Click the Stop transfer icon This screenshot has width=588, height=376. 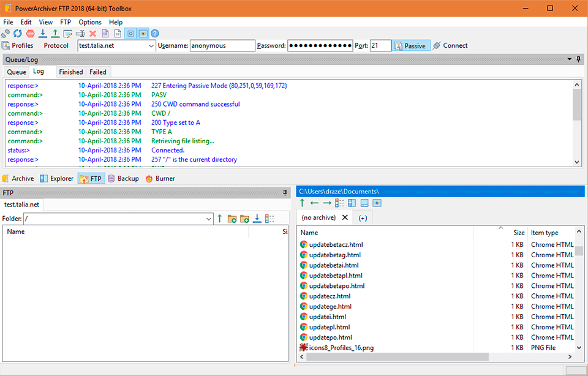click(29, 34)
